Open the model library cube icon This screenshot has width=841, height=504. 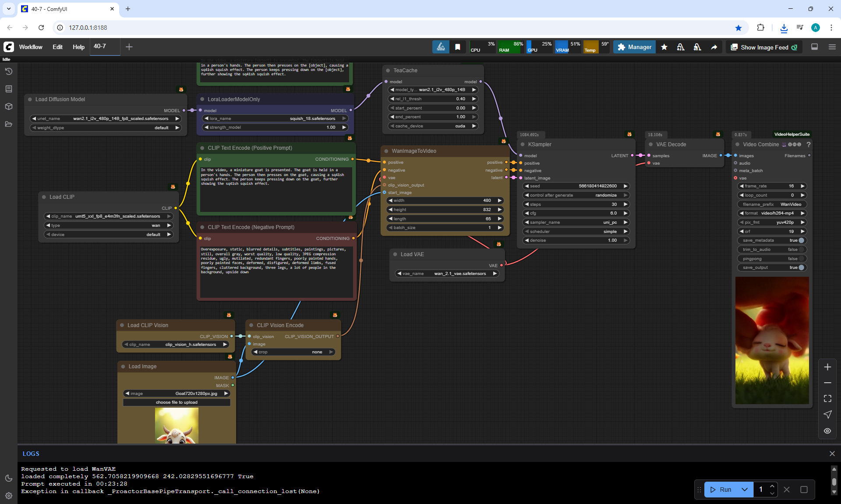click(x=8, y=106)
